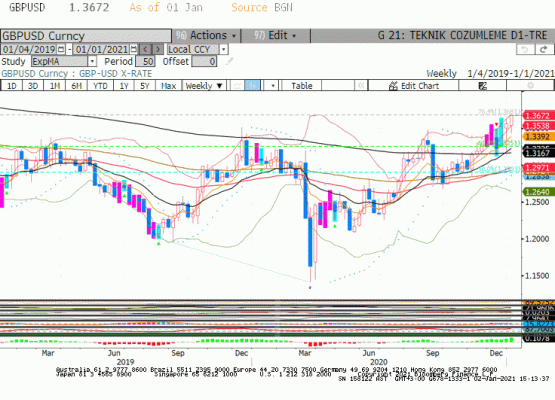The width and height of the screenshot is (555, 400).
Task: Open the Edit dropdown menu
Action: pyautogui.click(x=275, y=36)
